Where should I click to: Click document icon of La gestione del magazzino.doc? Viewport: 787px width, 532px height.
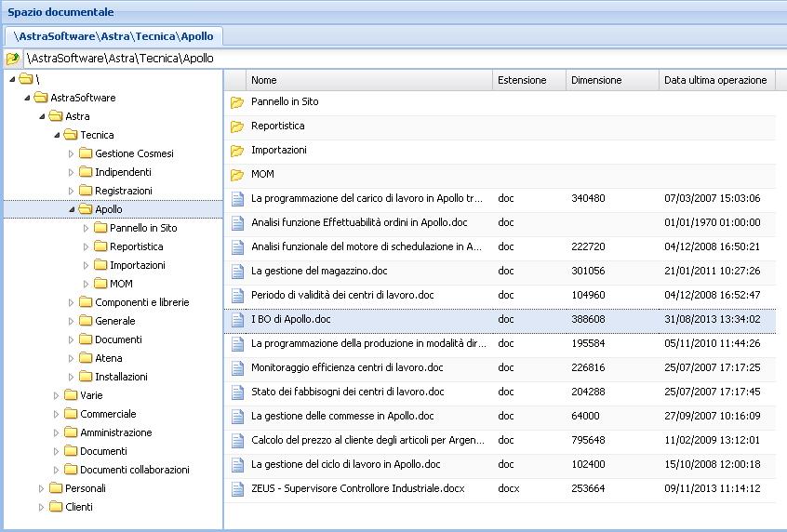coord(237,271)
